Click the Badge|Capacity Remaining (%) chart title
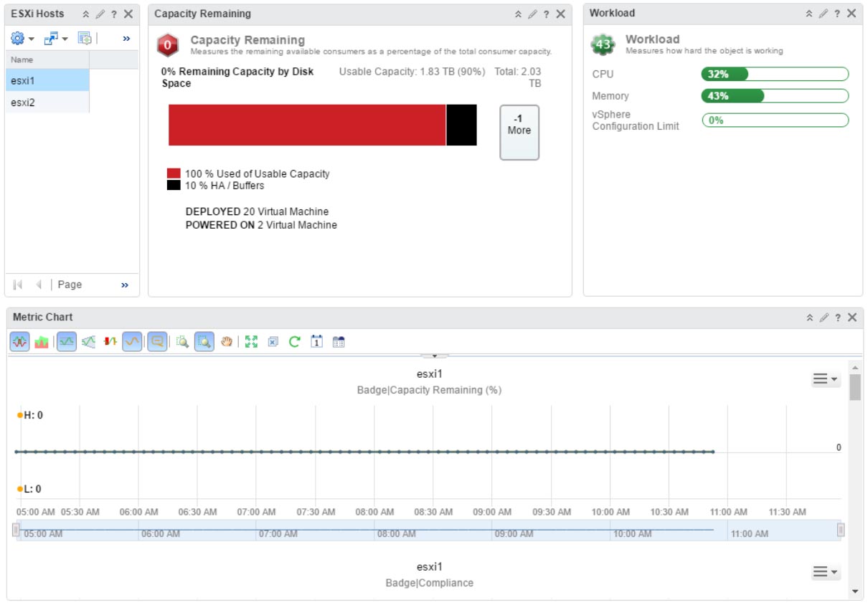Viewport: 868px width, 605px height. pos(429,390)
